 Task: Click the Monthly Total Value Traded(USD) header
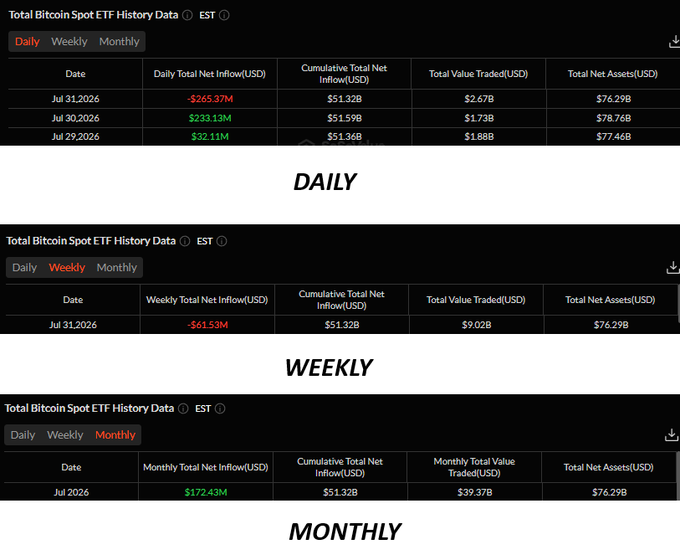tap(474, 468)
